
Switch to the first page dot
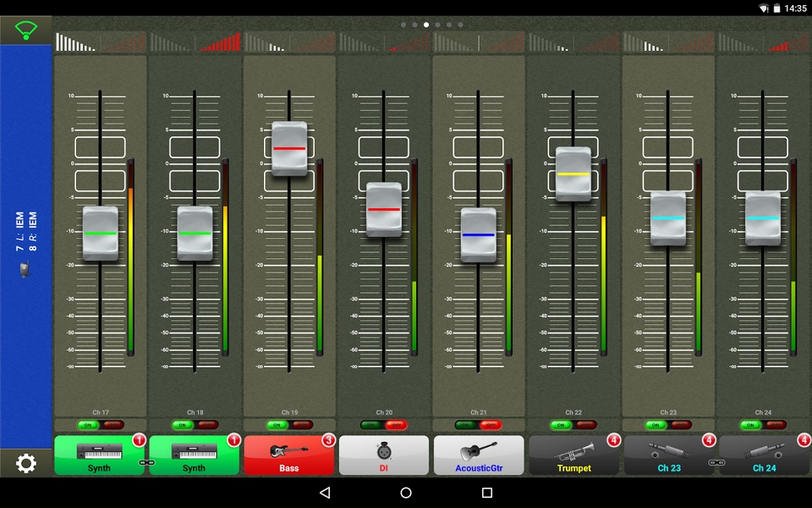tap(403, 25)
